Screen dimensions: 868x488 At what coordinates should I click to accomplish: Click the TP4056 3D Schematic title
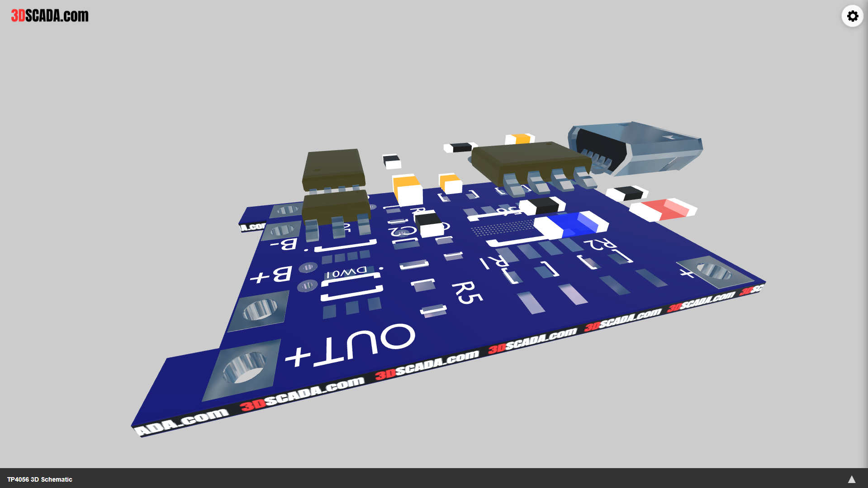[x=40, y=479]
